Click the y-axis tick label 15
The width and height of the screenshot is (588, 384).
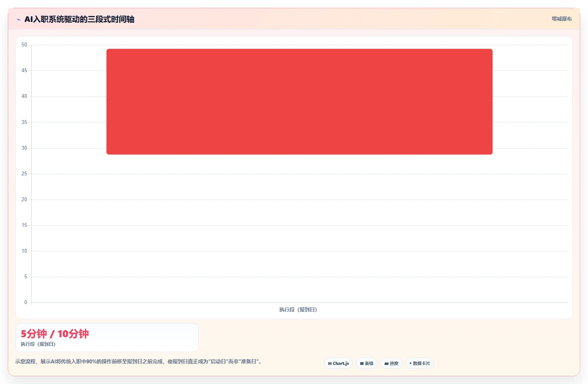coord(24,225)
